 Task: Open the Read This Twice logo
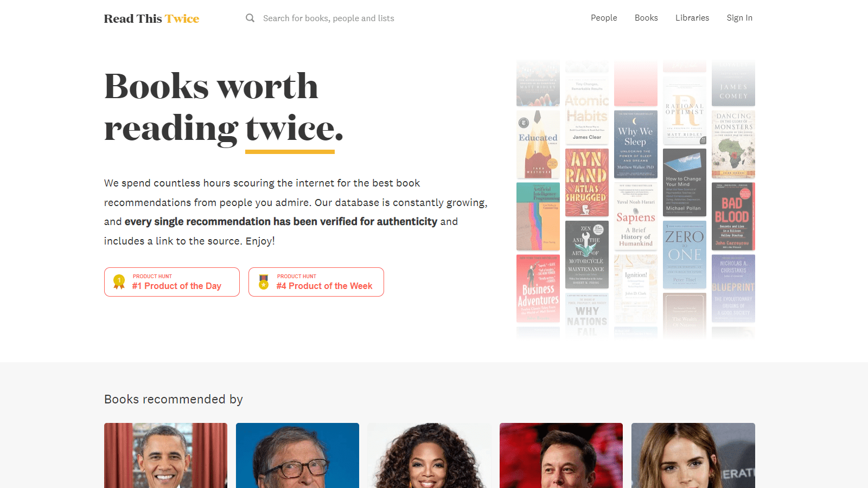[152, 18]
